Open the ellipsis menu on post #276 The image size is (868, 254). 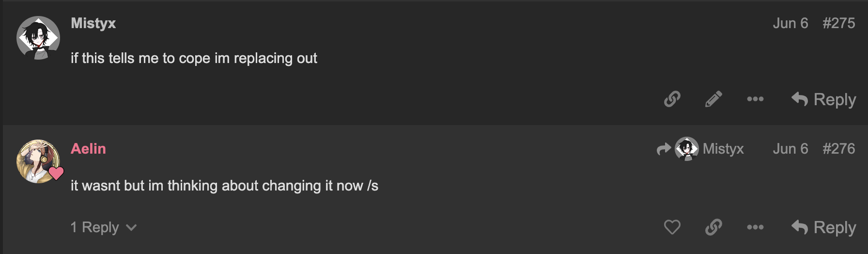point(755,227)
